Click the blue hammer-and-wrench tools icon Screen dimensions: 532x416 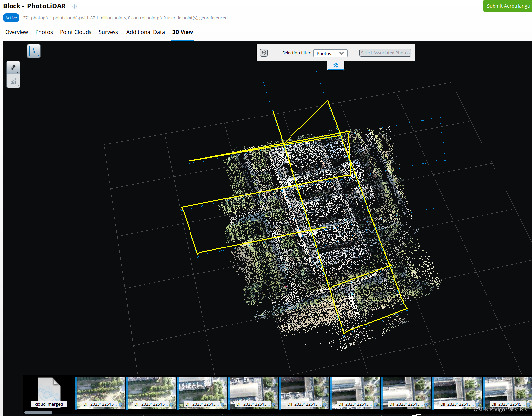pos(336,65)
